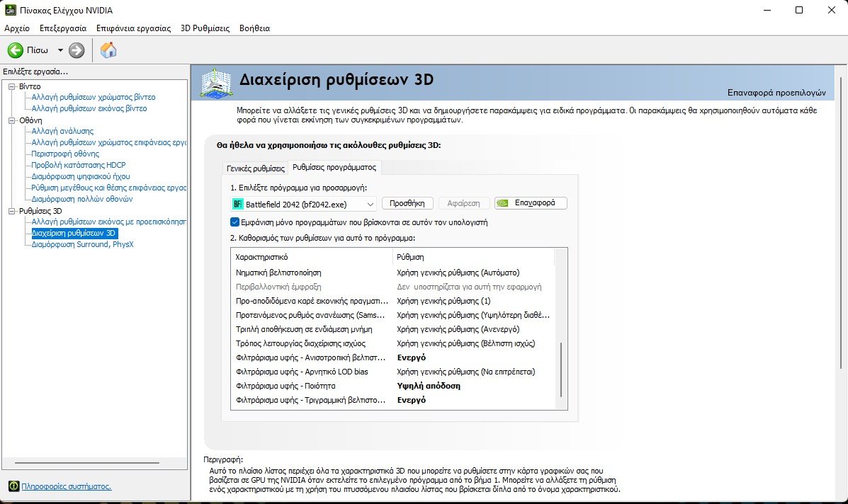This screenshot has width=848, height=504.
Task: Open Αλλαγή ρυθμίσεων χρώματος επιφάνειας εργασίας
Action: point(108,142)
